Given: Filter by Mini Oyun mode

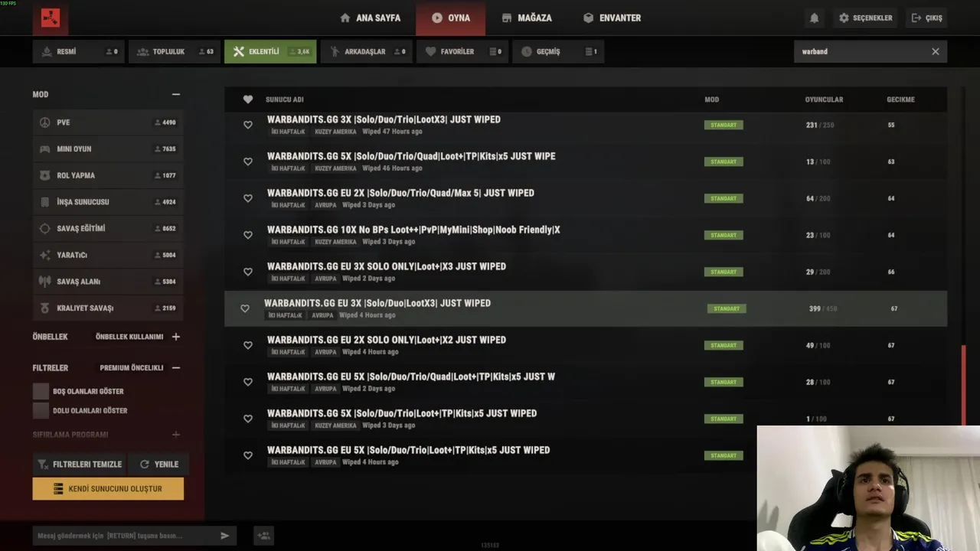Looking at the screenshot, I should (108, 148).
